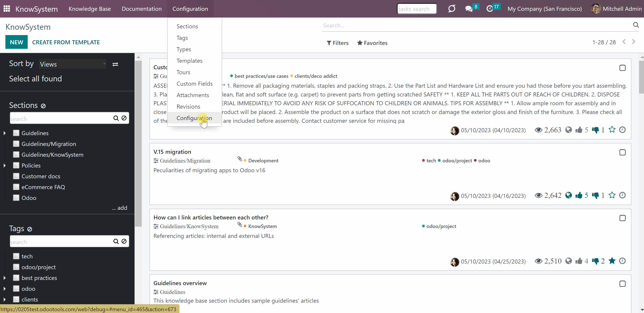The width and height of the screenshot is (644, 313).
Task: Reset the tags search box with the cancel icon
Action: 124,241
